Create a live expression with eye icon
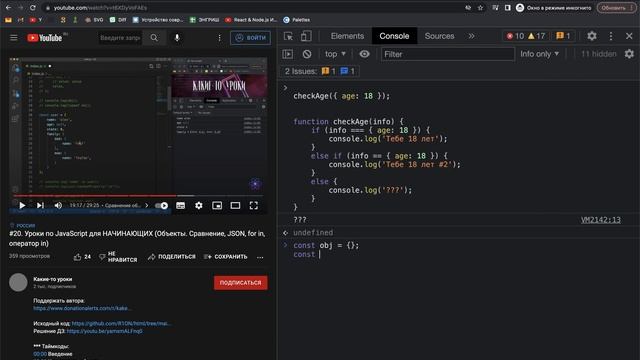640x360 pixels. 364,54
